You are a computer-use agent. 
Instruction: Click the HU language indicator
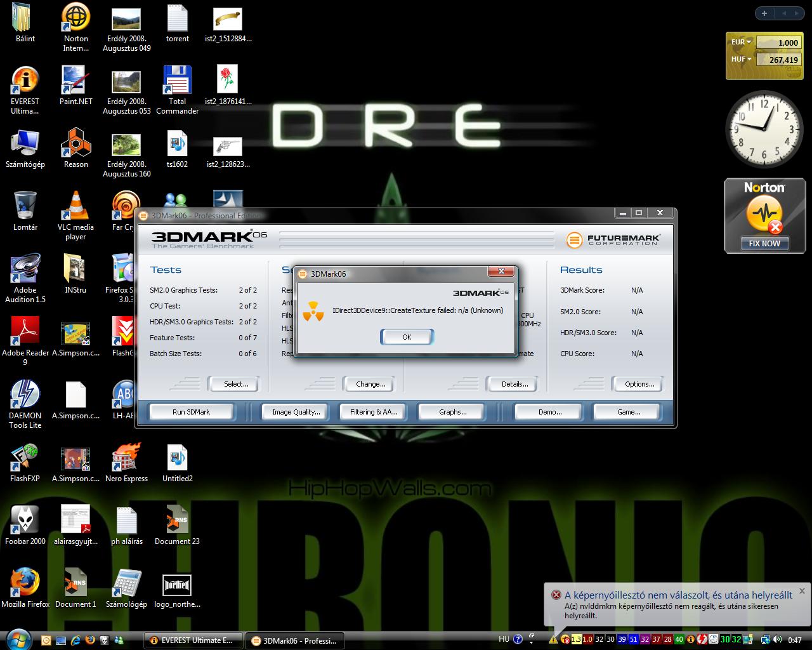click(504, 639)
